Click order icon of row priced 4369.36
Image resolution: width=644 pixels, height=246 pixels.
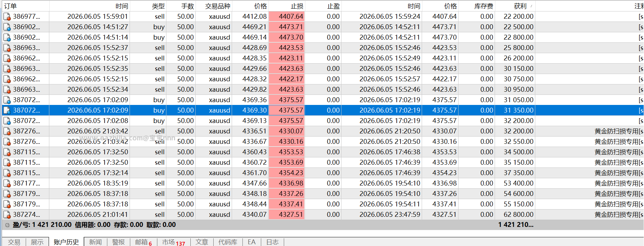pyautogui.click(x=7, y=100)
